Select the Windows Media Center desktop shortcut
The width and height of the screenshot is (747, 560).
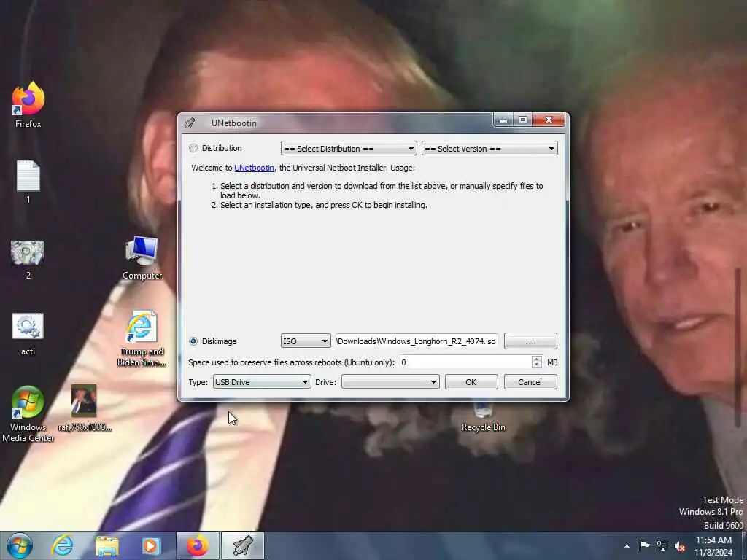pos(28,414)
